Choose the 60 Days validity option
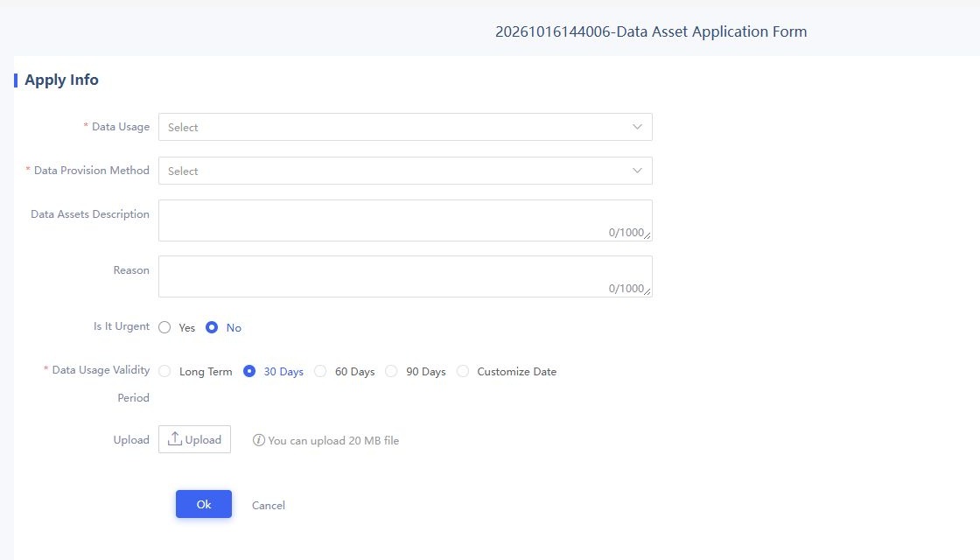Viewport: 980px width, 560px height. coord(320,371)
